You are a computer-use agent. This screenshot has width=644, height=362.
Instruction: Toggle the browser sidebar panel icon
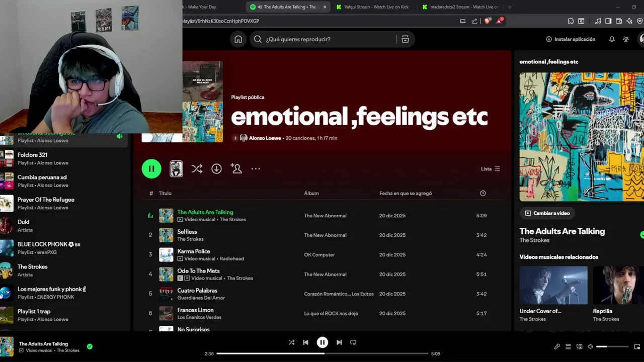pyautogui.click(x=608, y=21)
